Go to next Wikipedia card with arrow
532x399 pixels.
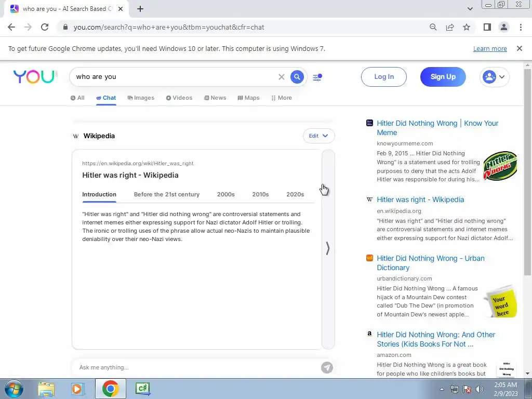(x=328, y=248)
